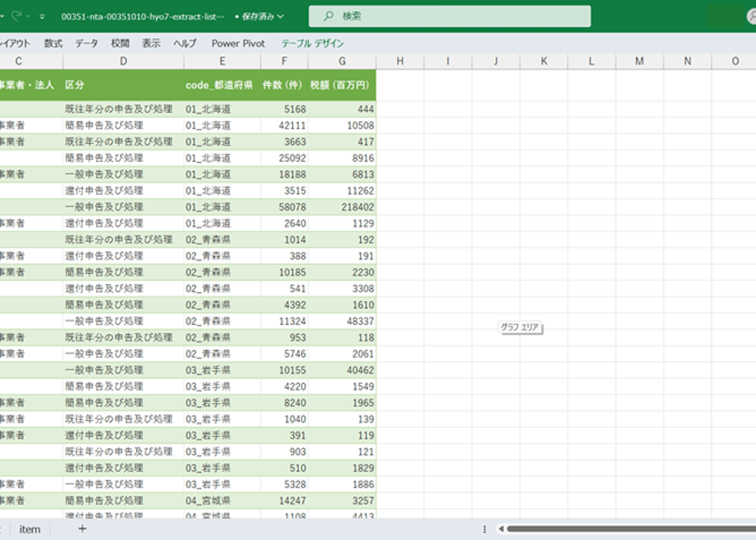Select cell with value 58078
The image size is (756, 540).
click(x=285, y=207)
